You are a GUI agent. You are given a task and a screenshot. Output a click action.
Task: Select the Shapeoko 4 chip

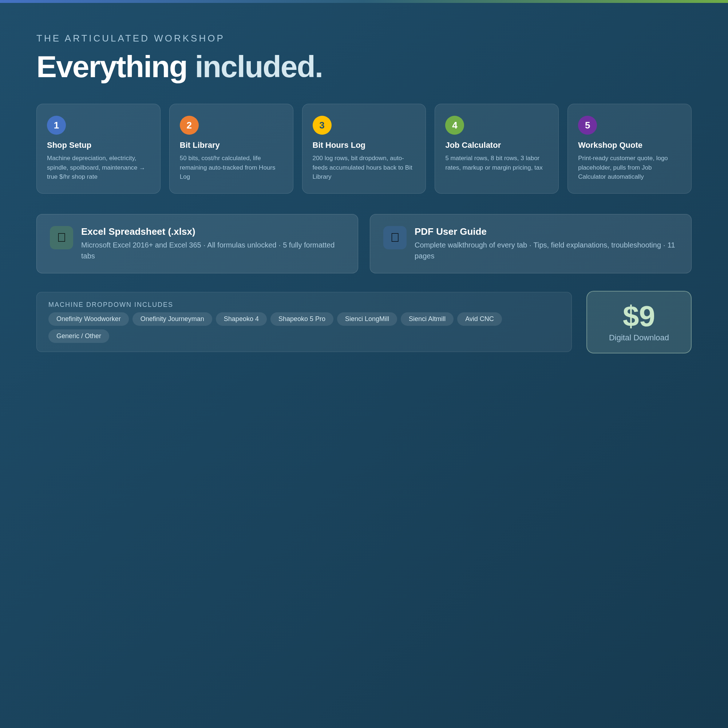(241, 319)
